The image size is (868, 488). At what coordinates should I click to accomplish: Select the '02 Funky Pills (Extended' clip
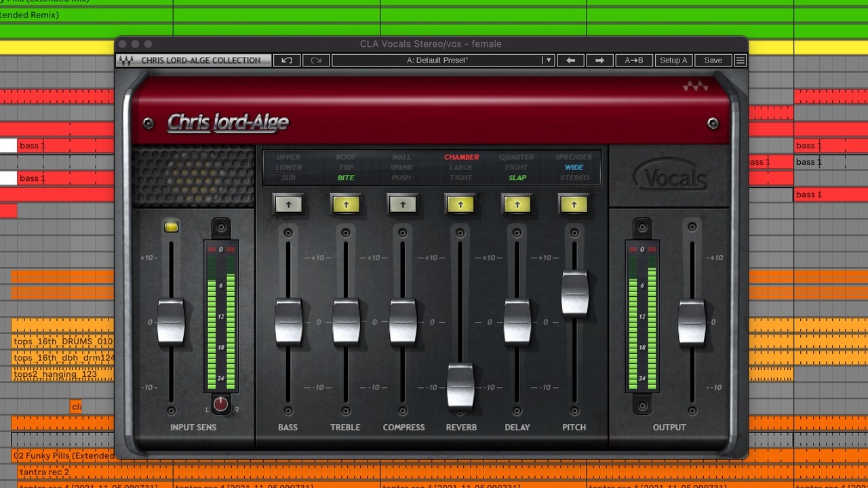[x=63, y=455]
